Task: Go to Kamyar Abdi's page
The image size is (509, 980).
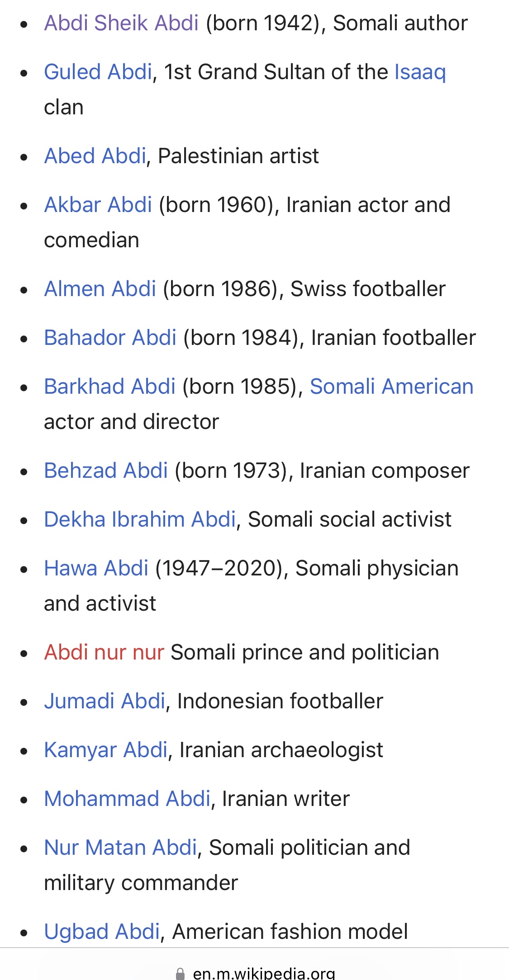Action: tap(106, 750)
